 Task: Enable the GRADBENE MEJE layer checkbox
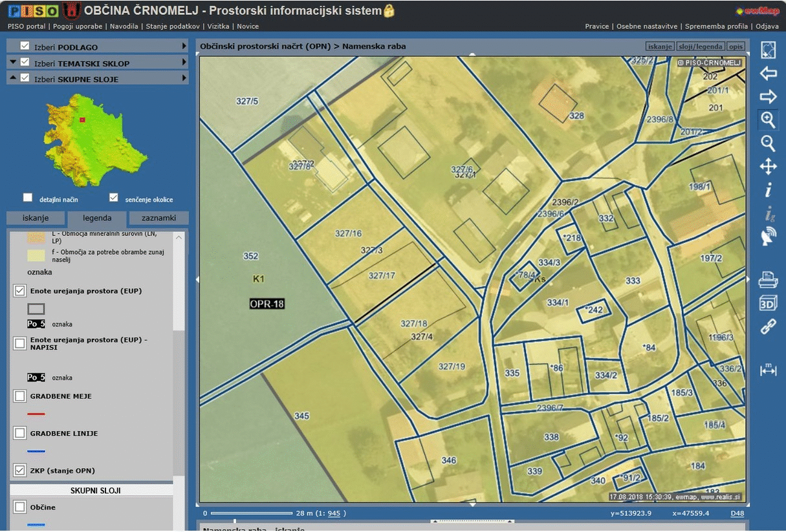click(20, 396)
